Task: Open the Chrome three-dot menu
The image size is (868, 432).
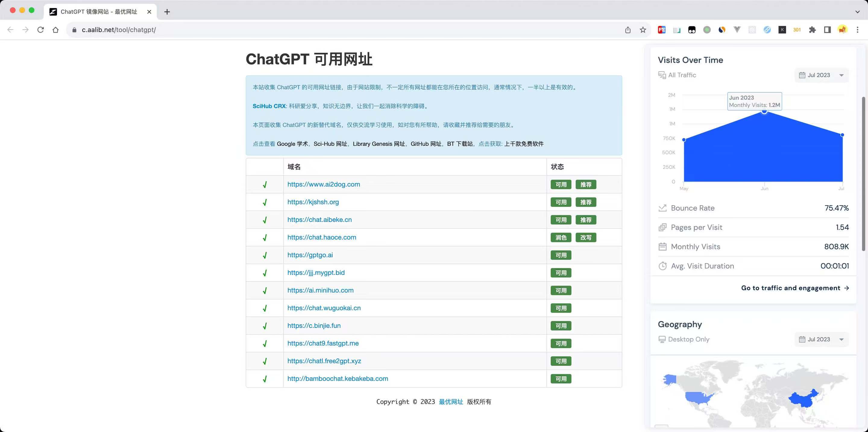Action: pyautogui.click(x=857, y=30)
